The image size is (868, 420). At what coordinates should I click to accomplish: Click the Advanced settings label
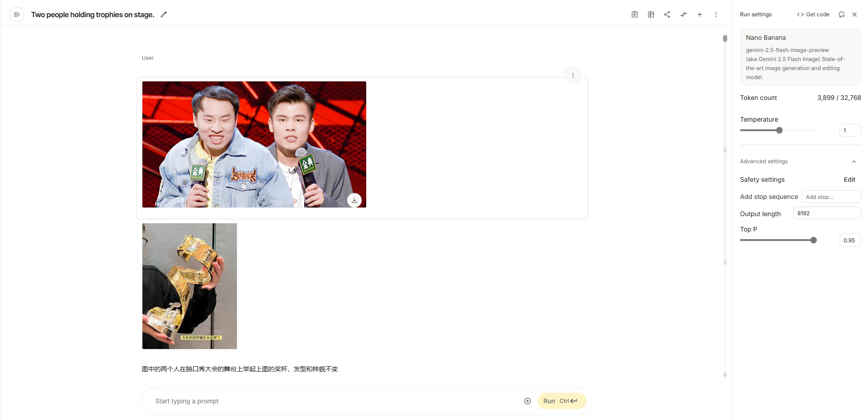tap(764, 161)
